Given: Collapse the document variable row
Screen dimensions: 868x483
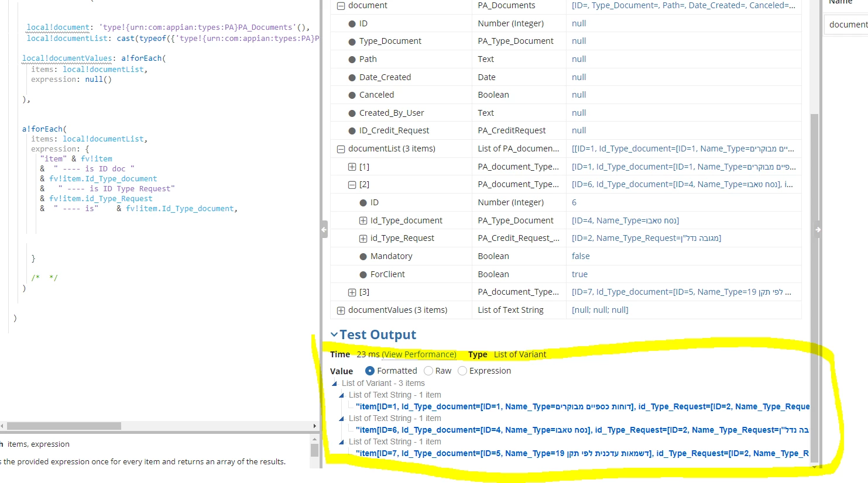Looking at the screenshot, I should tap(341, 6).
